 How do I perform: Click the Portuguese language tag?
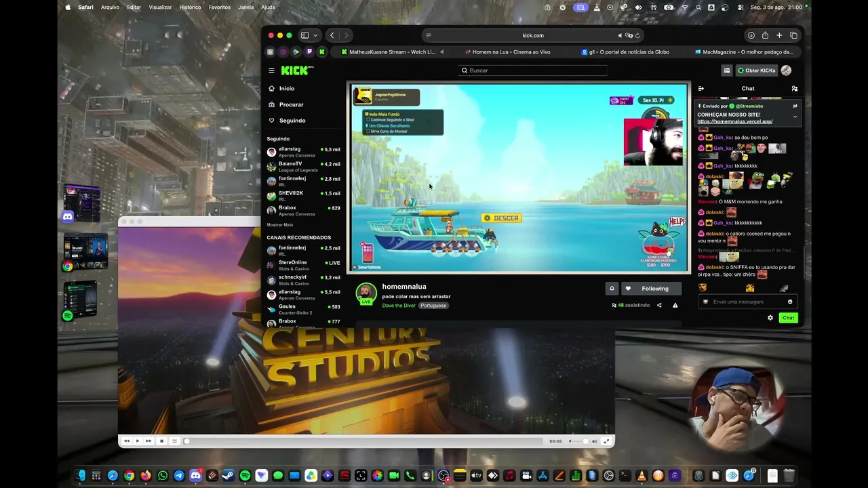click(x=433, y=306)
